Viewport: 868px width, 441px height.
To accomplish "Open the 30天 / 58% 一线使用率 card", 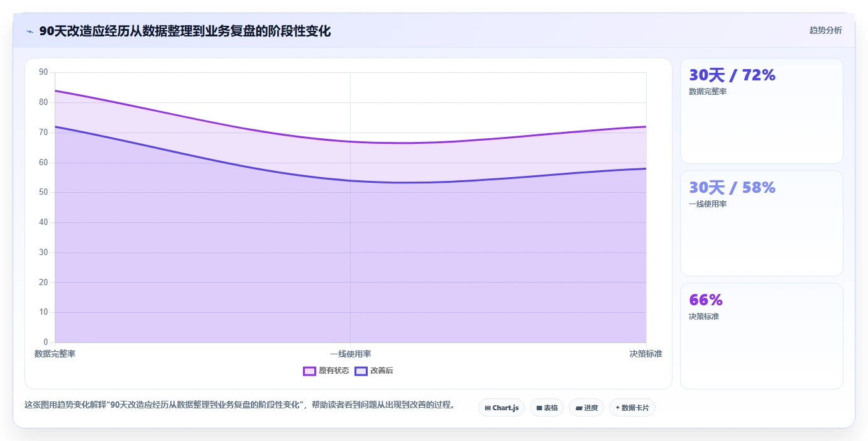I will [762, 224].
